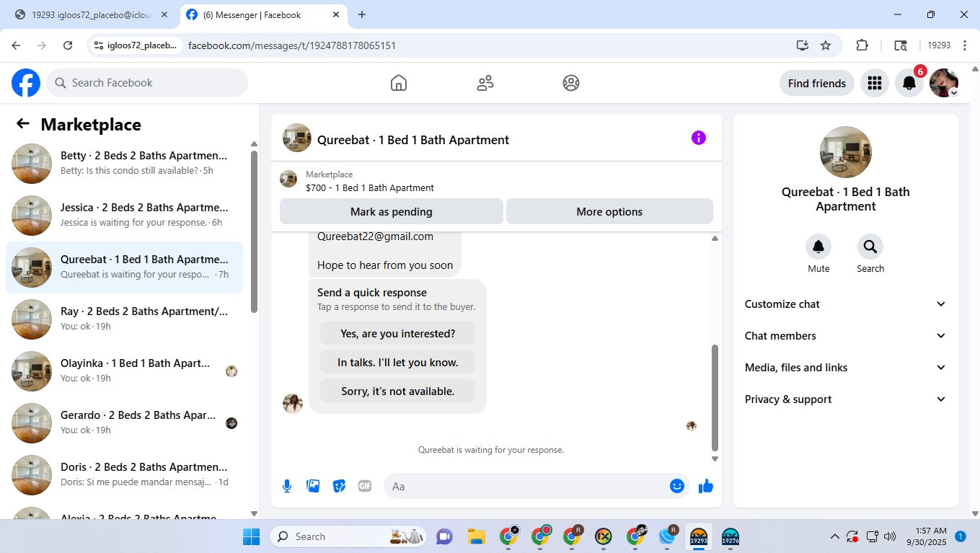The height and width of the screenshot is (553, 980).
Task: Open the taskbar volume control
Action: click(890, 536)
